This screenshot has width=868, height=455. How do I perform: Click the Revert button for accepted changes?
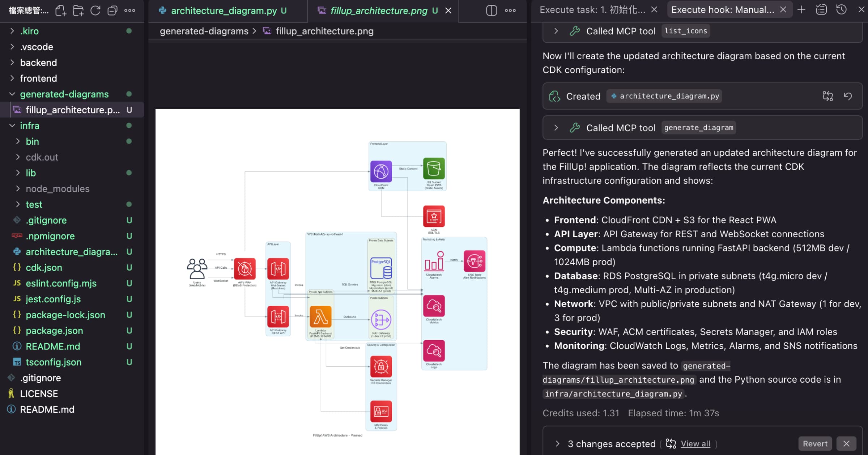(x=815, y=443)
